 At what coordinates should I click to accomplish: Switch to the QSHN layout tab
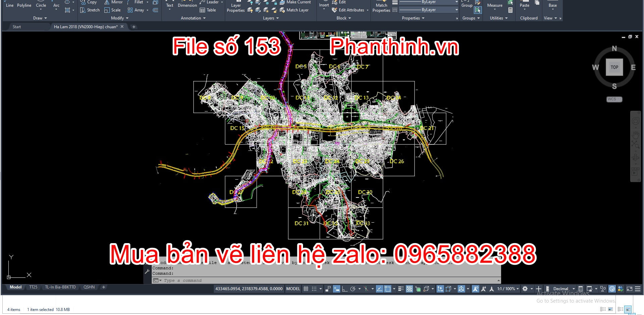click(x=89, y=287)
